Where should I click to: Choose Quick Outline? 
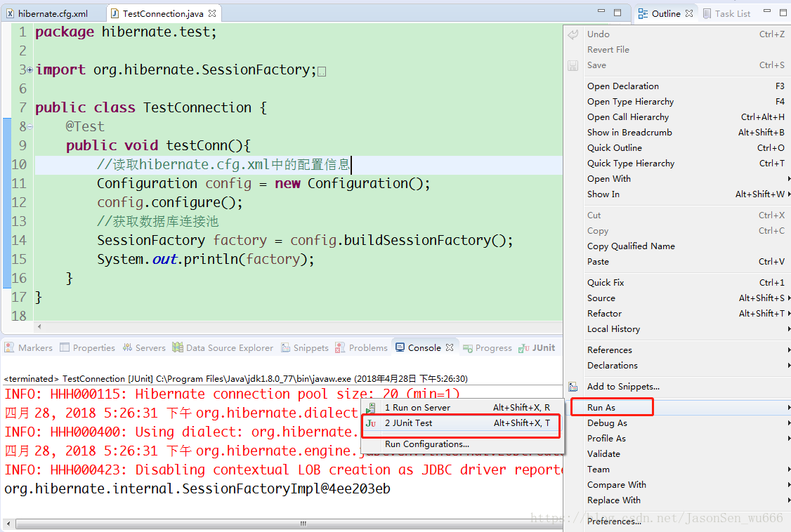tap(676, 148)
